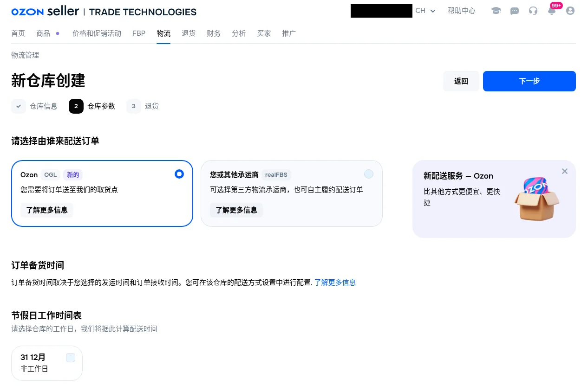Image resolution: width=588 pixels, height=392 pixels.
Task: Click 了解更多信息 in Ozon card
Action: click(x=47, y=210)
